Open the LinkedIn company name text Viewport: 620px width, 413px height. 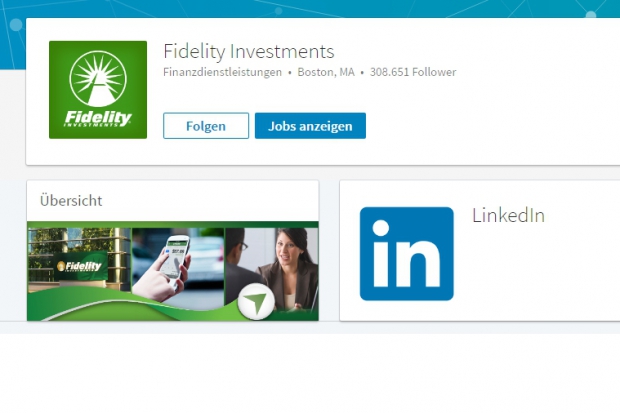tap(508, 216)
